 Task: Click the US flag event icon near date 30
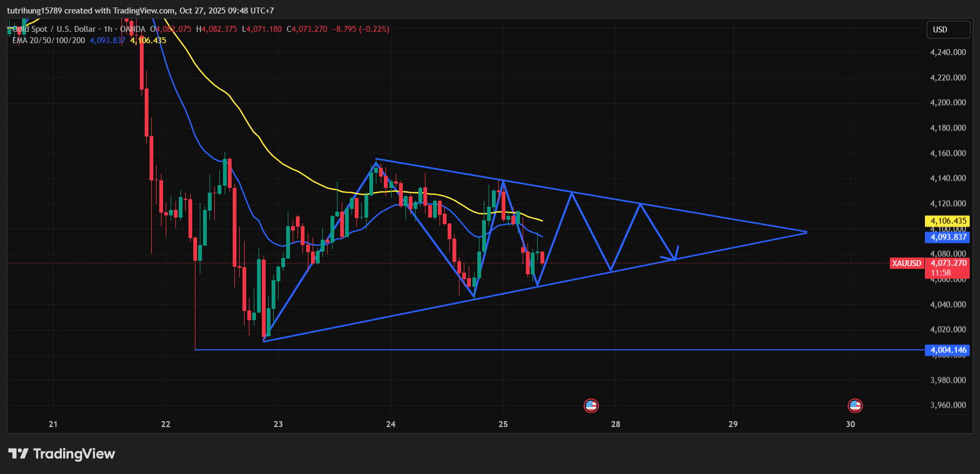(855, 405)
